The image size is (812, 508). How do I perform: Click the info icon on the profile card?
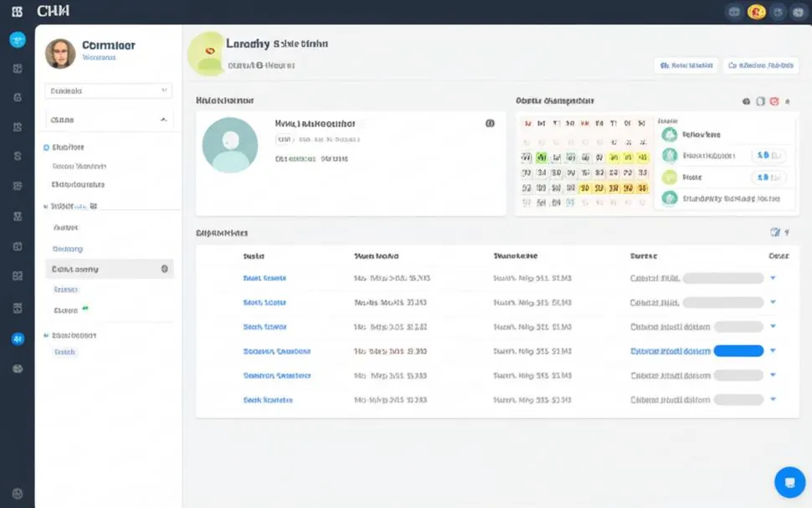(x=490, y=123)
